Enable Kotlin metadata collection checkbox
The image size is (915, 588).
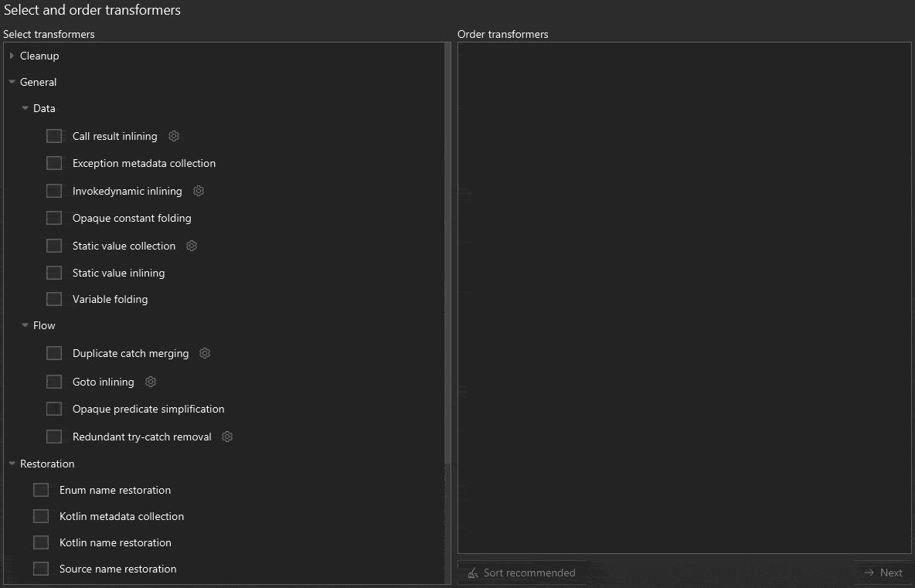pyautogui.click(x=41, y=515)
